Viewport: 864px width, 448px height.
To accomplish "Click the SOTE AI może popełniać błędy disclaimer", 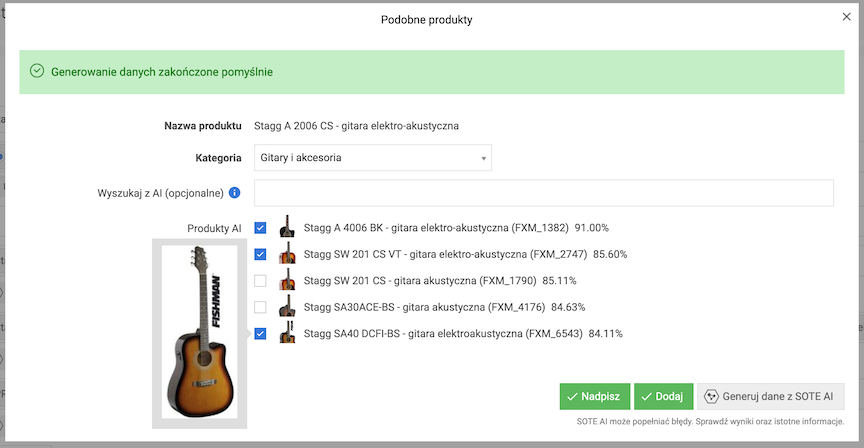I will [x=710, y=422].
